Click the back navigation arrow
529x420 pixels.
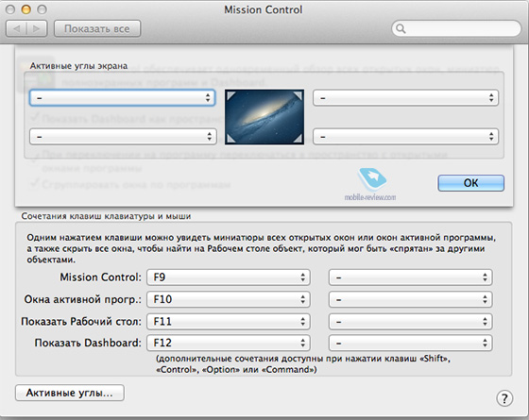click(17, 28)
